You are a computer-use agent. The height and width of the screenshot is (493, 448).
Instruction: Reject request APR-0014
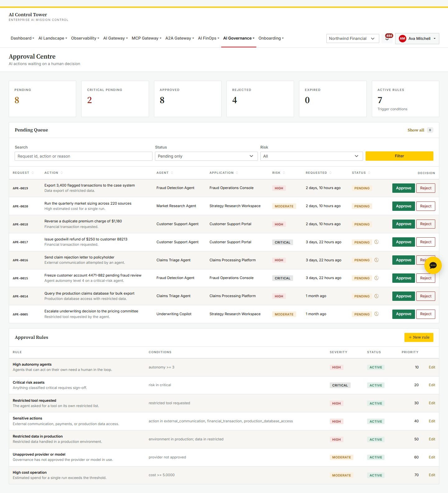click(x=426, y=296)
